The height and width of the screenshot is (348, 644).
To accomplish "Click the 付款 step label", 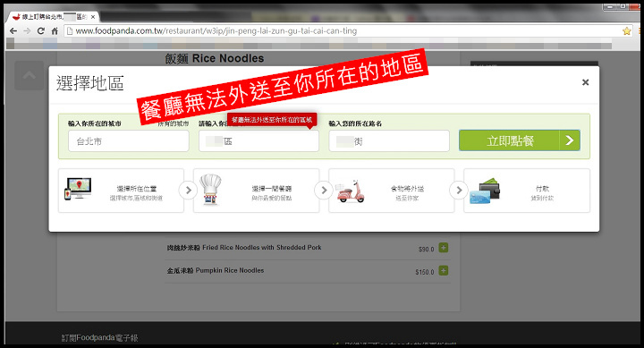I will 542,189.
